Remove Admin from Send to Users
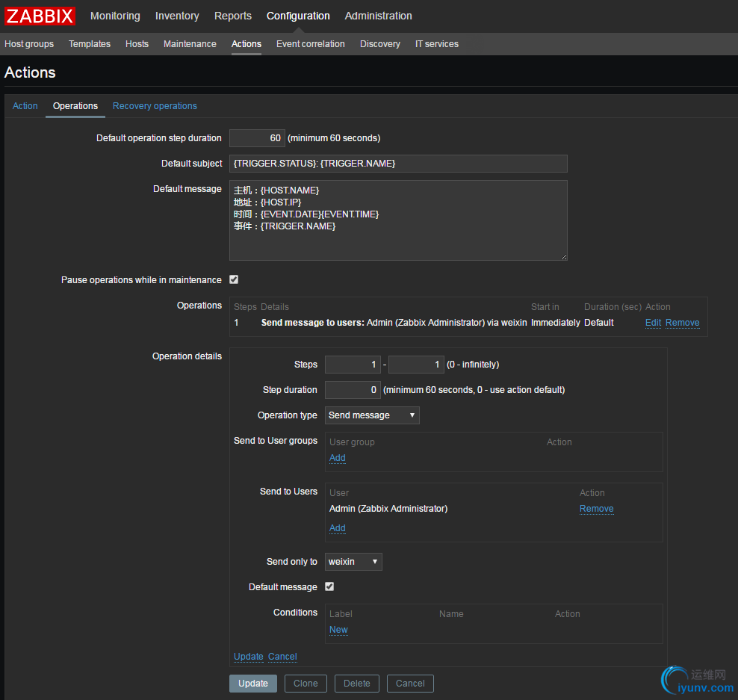This screenshot has height=700, width=738. click(596, 509)
